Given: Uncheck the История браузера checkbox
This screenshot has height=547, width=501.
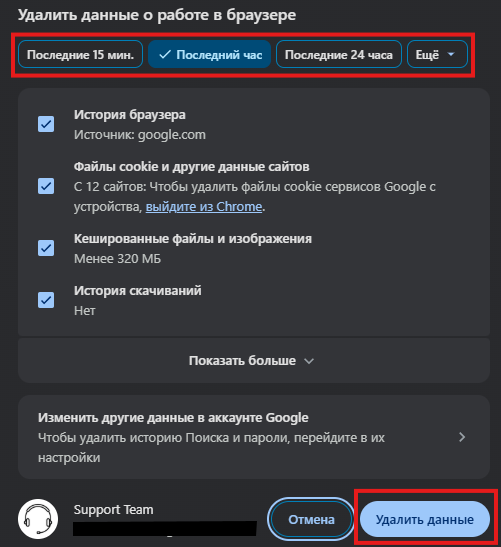Looking at the screenshot, I should tap(46, 124).
